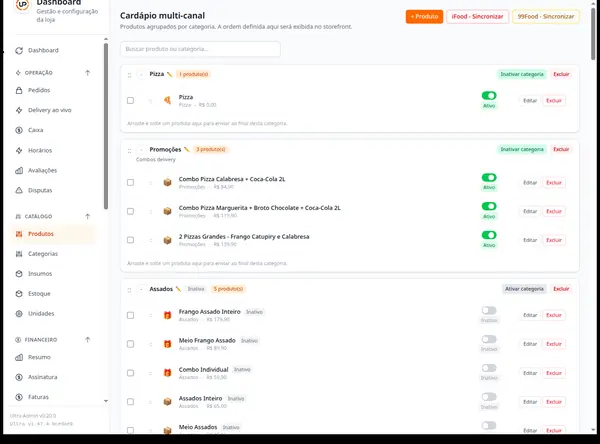Toggle Ativo switch for 2 Pizzas Grandes
Image resolution: width=600 pixels, height=444 pixels.
click(489, 235)
